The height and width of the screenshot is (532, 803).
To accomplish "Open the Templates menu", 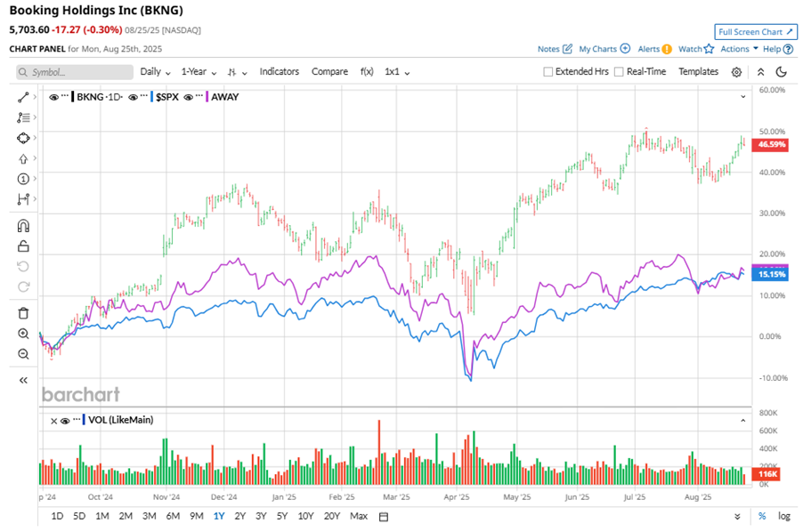I will (699, 71).
